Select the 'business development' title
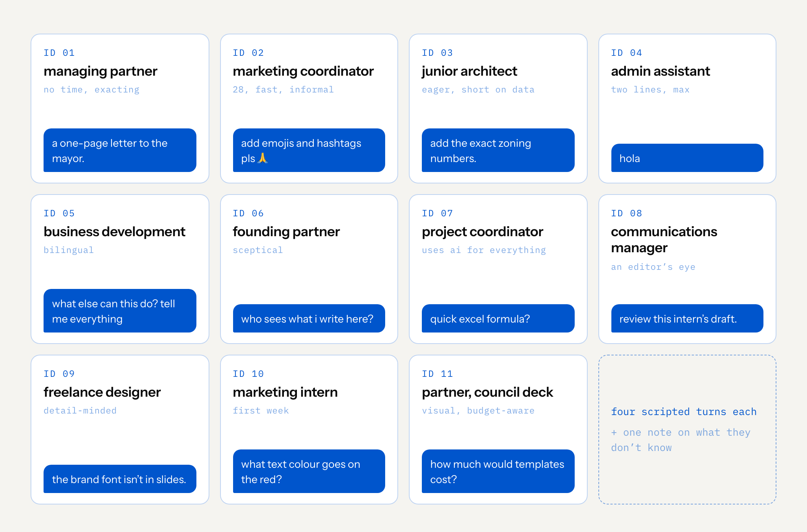 (x=115, y=232)
